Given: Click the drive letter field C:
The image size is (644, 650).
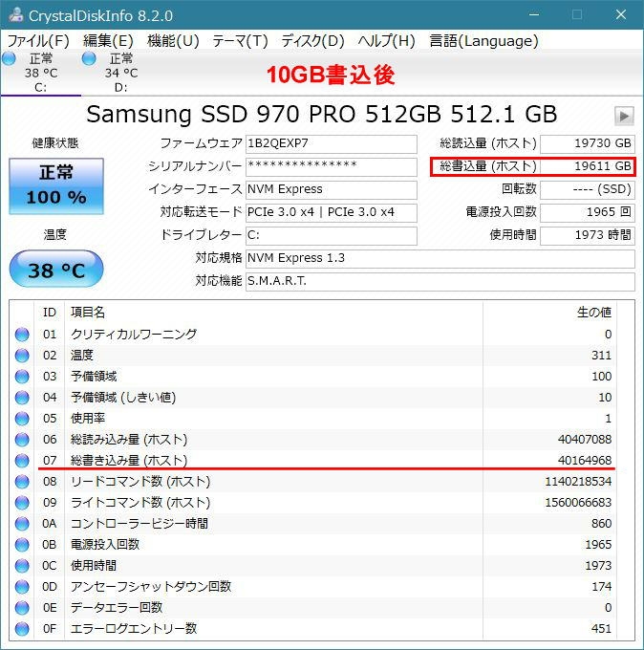Looking at the screenshot, I should coord(332,236).
